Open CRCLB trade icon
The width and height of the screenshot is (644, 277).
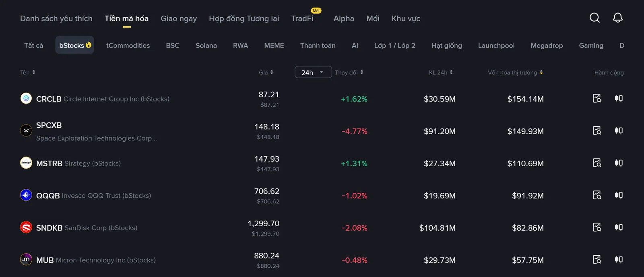(619, 99)
